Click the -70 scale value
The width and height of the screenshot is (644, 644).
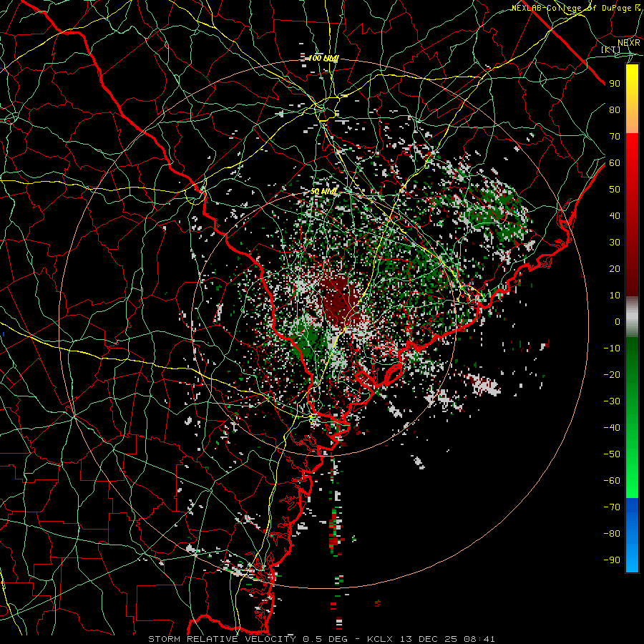click(612, 507)
